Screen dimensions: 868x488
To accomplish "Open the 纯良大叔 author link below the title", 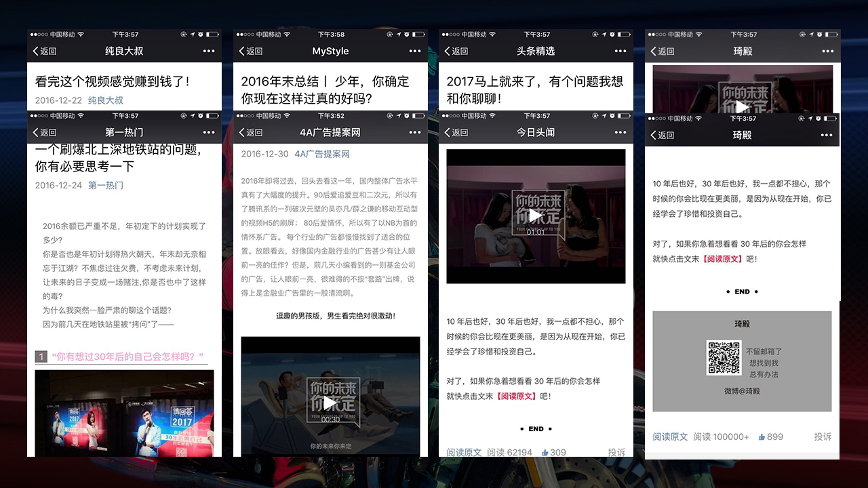I will coord(106,100).
